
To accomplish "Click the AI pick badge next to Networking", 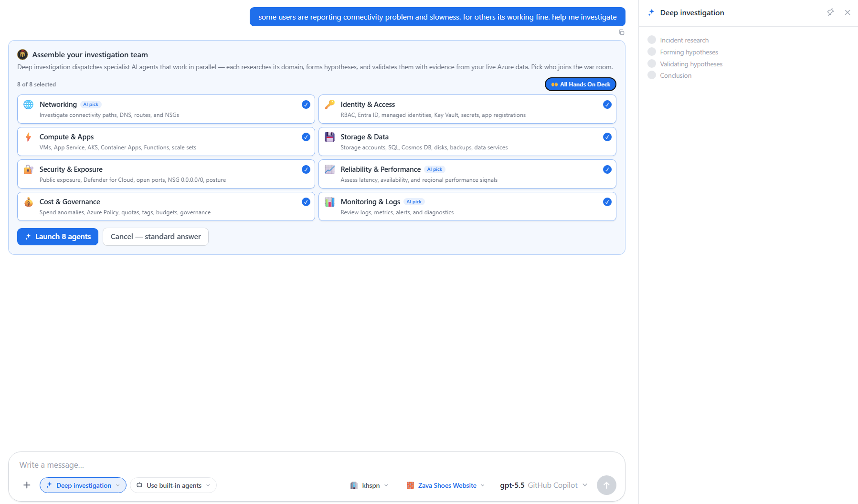I will point(91,105).
